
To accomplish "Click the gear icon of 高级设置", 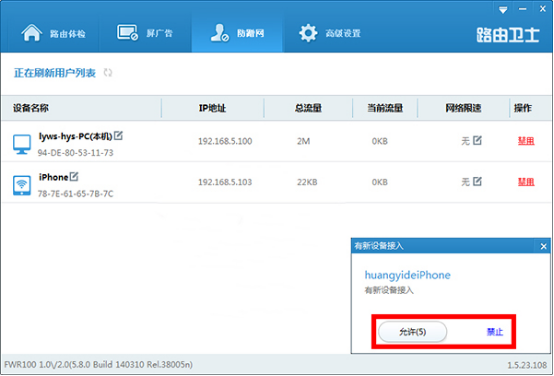I will 308,33.
